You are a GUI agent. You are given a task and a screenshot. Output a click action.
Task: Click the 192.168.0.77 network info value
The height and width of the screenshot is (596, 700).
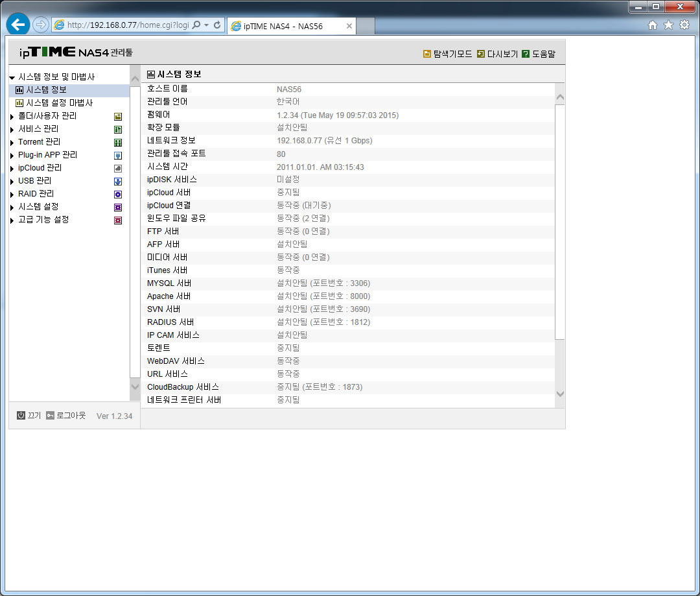tap(324, 141)
